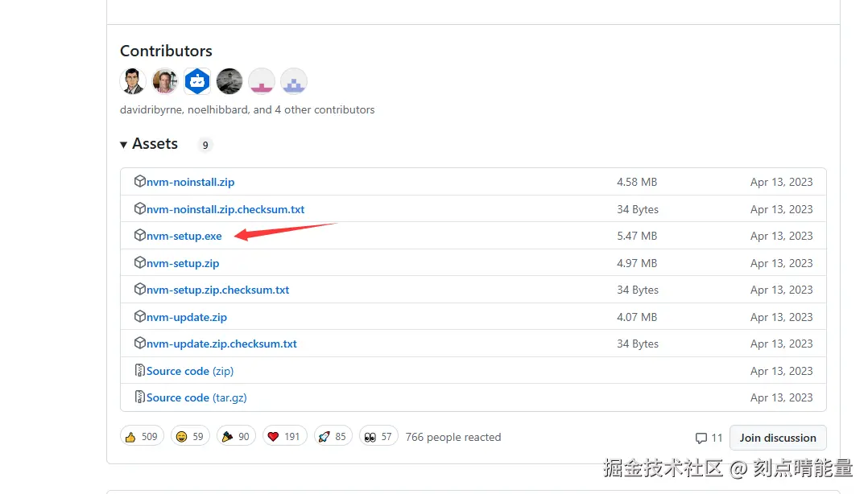
Task: React with heart emoji (191)
Action: [x=284, y=437]
